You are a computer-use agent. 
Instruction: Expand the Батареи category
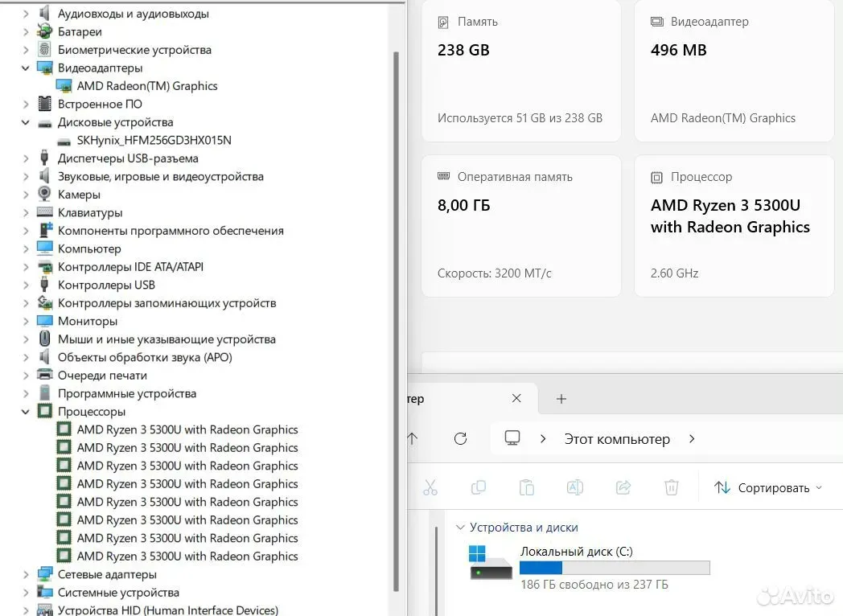[x=25, y=32]
